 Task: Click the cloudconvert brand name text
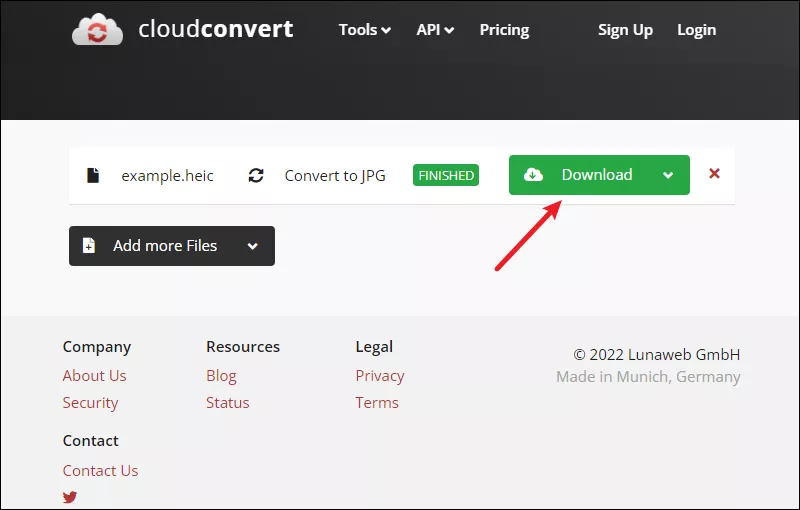click(x=216, y=29)
